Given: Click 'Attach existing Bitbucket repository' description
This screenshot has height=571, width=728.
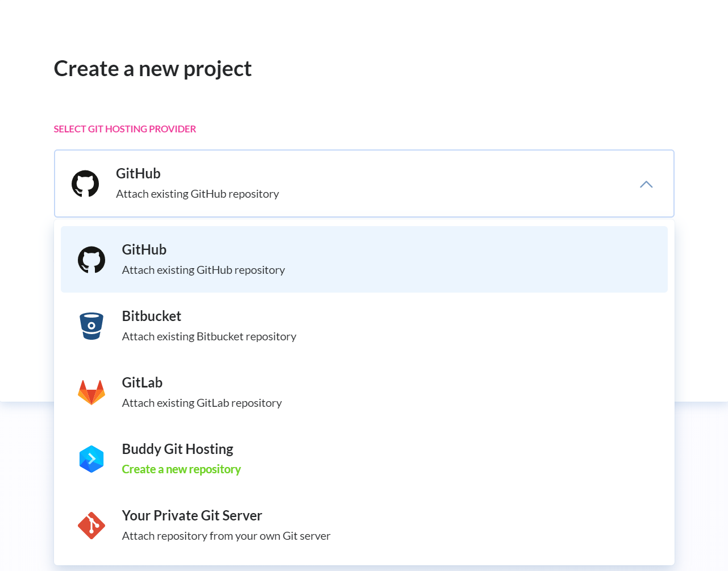Looking at the screenshot, I should [x=209, y=336].
